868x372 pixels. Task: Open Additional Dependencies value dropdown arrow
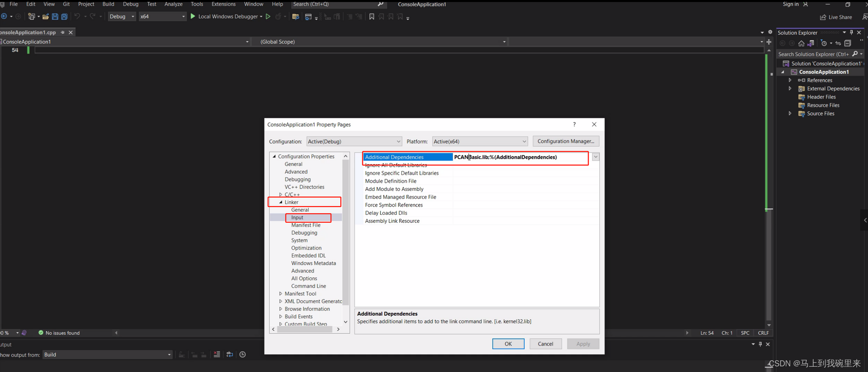595,157
